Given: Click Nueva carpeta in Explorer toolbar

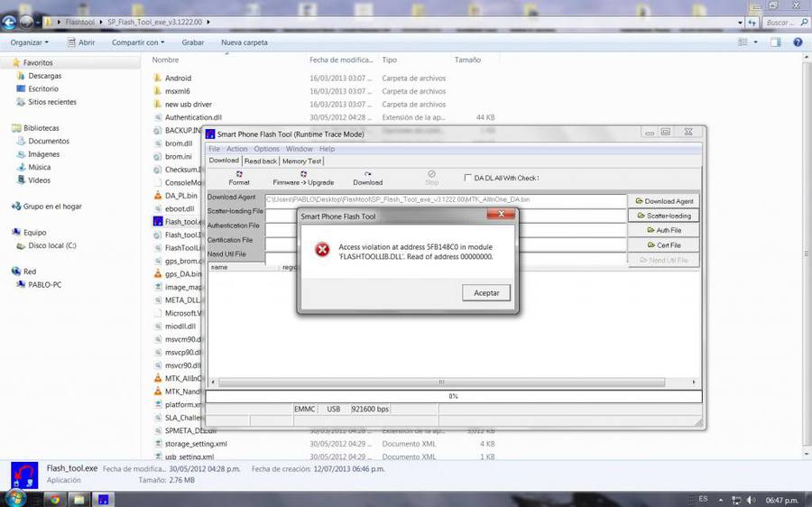Looking at the screenshot, I should 245,42.
